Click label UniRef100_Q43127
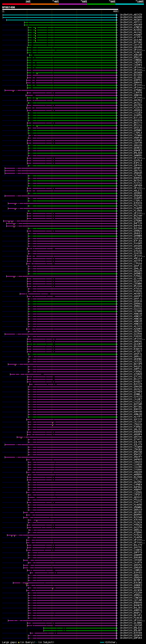The height and width of the screenshot is (644, 146). coord(131,103)
